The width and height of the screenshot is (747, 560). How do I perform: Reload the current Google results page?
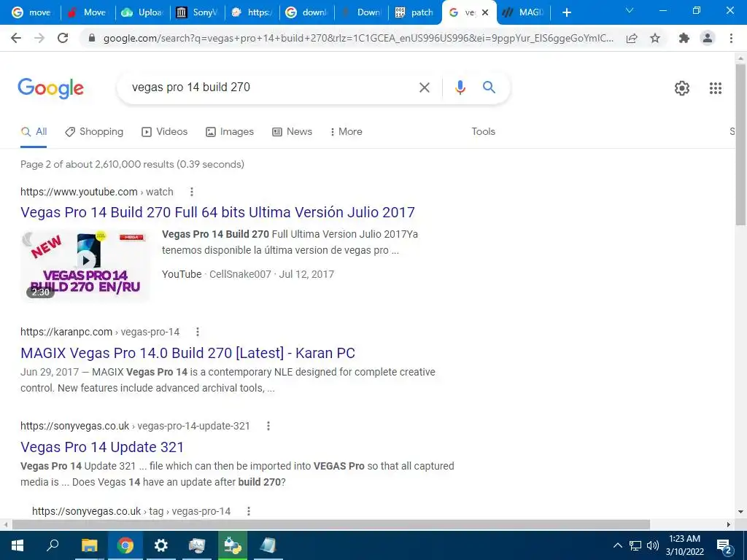tap(63, 38)
